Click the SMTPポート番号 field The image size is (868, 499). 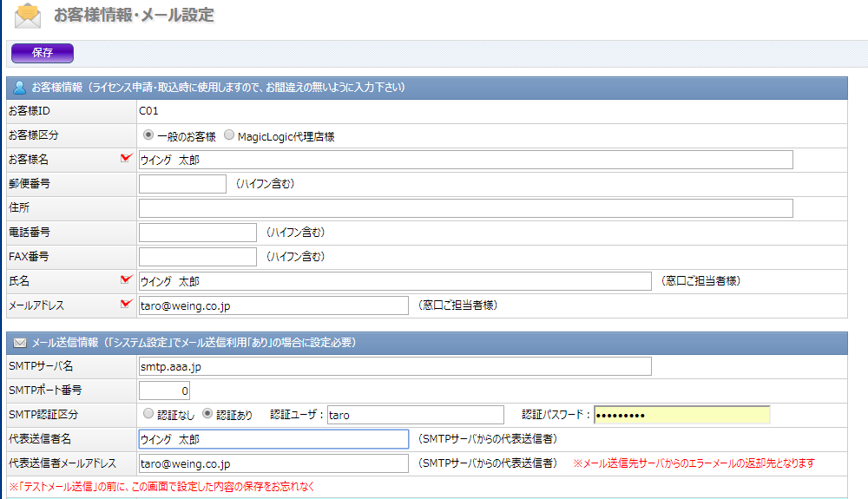[x=165, y=391]
